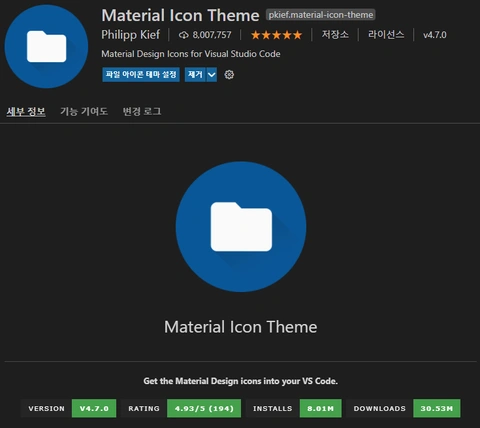This screenshot has height=428, width=480.
Task: Click the INSTALLS 8.01M badge
Action: [x=294, y=408]
